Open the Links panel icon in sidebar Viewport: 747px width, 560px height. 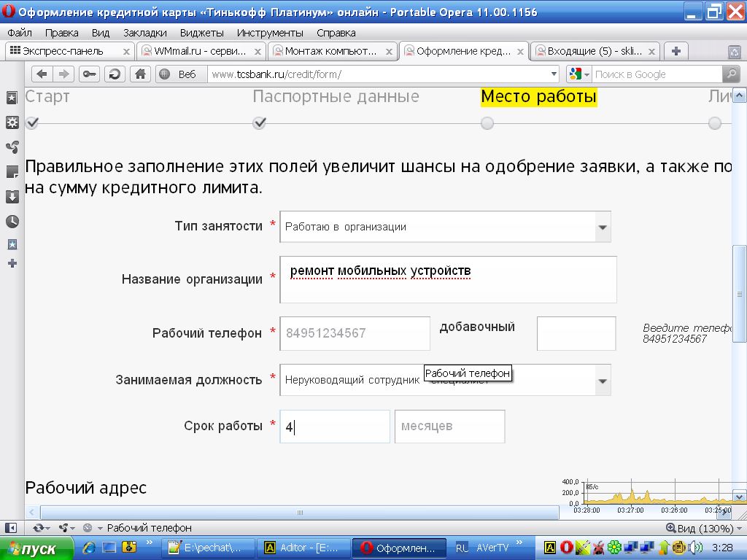coord(12,244)
